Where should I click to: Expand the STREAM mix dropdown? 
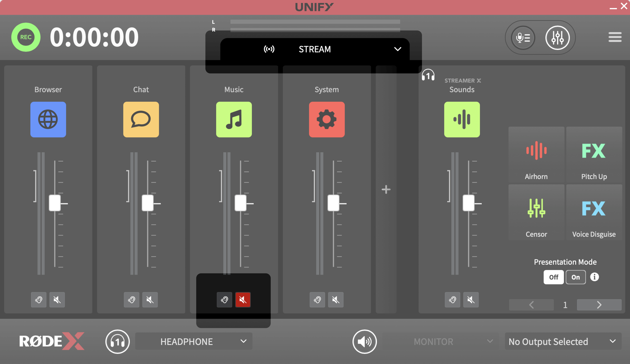[315, 49]
